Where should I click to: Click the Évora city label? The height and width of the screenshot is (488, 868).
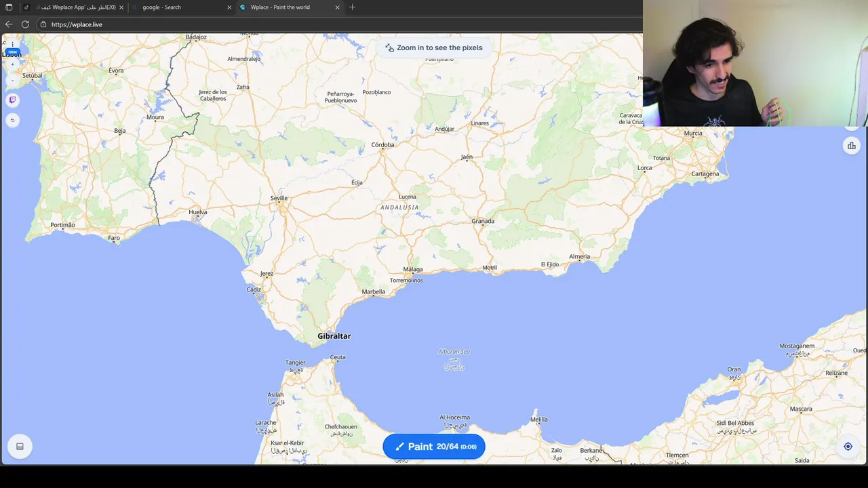[x=116, y=70]
